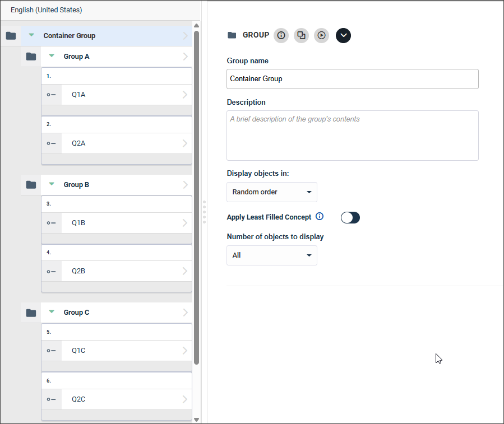Click the folder icon next to GROUP heading
Viewport: 504px width, 424px height.
tap(232, 35)
